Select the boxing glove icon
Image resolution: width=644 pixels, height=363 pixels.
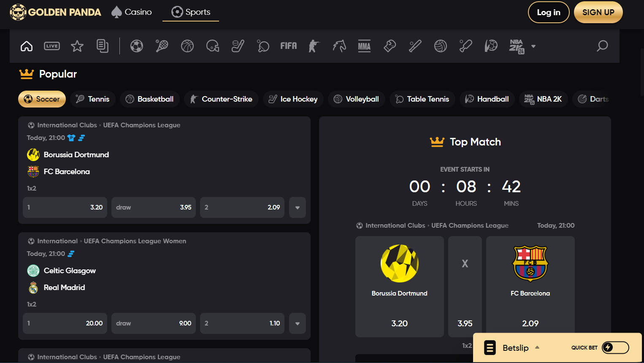point(390,46)
